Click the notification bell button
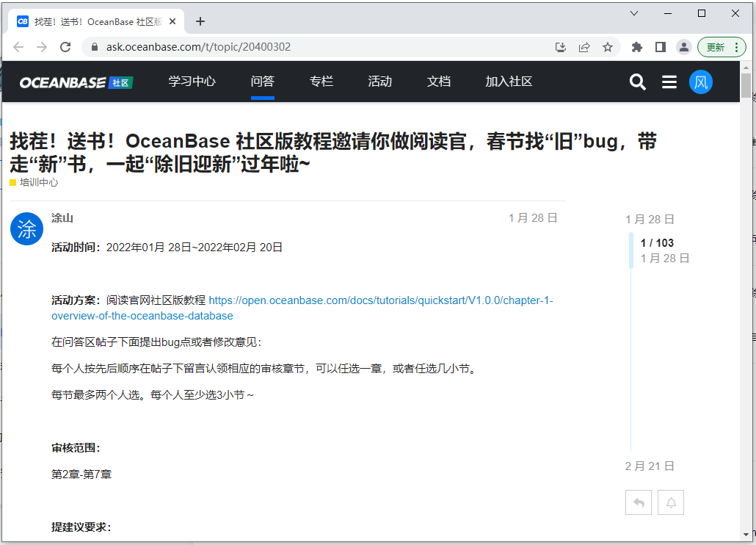This screenshot has height=545, width=756. pos(671,502)
